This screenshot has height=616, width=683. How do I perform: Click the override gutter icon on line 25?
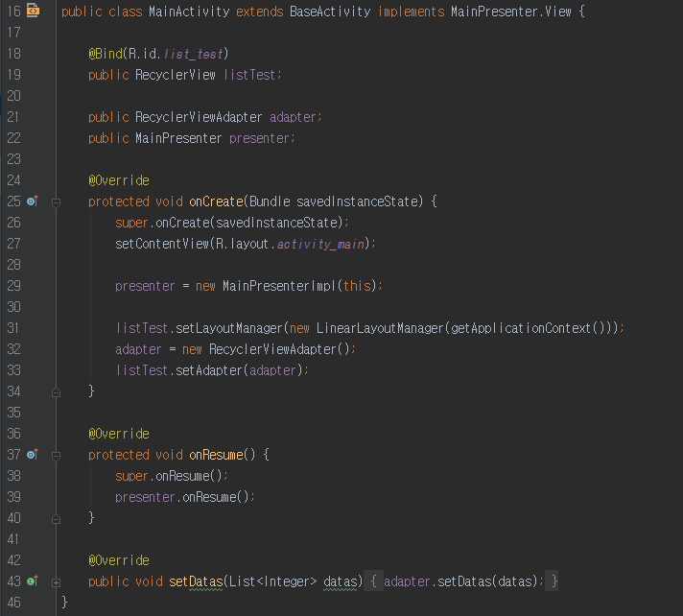(33, 201)
